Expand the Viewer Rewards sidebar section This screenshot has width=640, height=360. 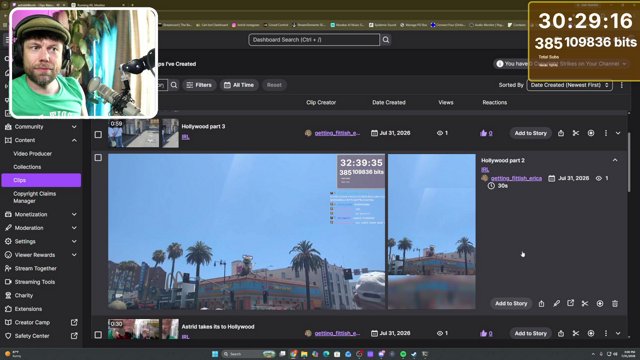(41, 255)
